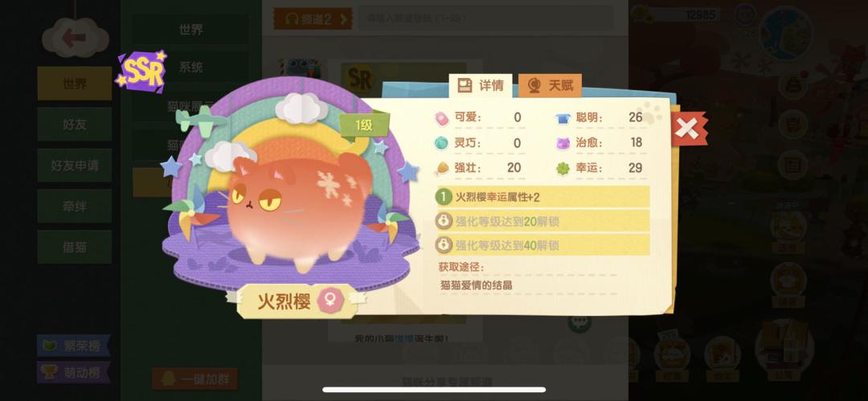
Task: Select the 详情 details tab
Action: pos(480,86)
